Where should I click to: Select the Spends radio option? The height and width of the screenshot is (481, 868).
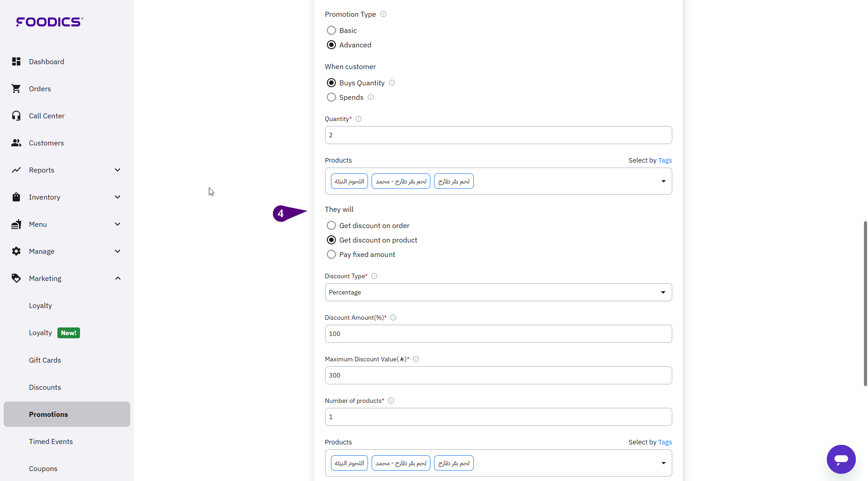(331, 98)
